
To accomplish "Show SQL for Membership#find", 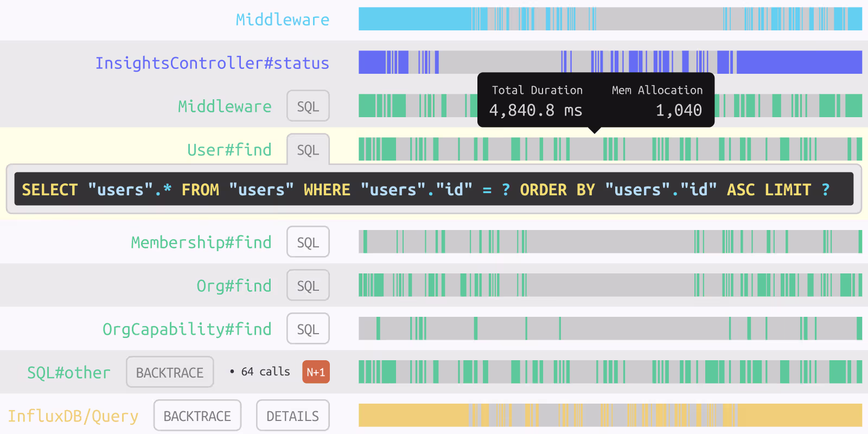I will pos(308,242).
